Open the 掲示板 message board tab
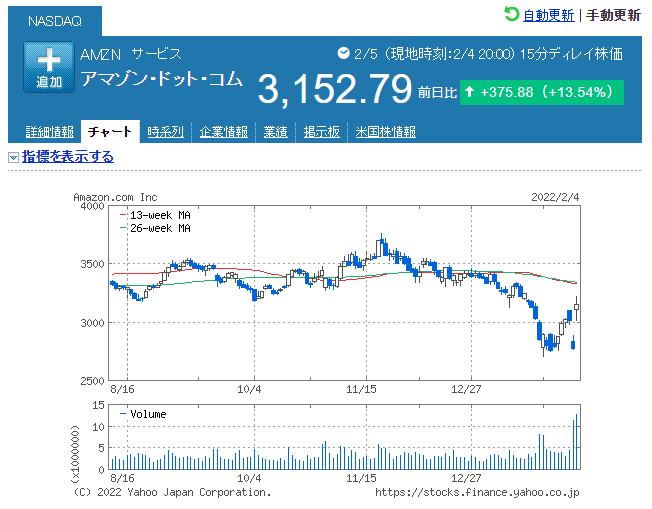The image size is (652, 509). 321,132
